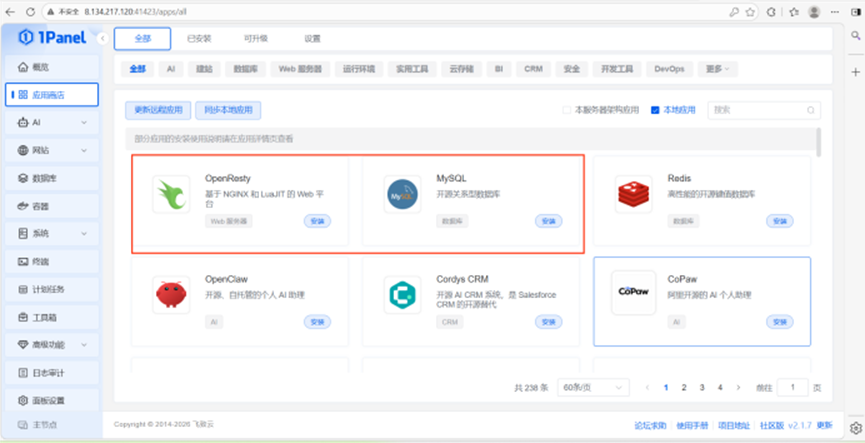Click browser back arrow
Image resolution: width=865 pixels, height=443 pixels.
coord(10,12)
